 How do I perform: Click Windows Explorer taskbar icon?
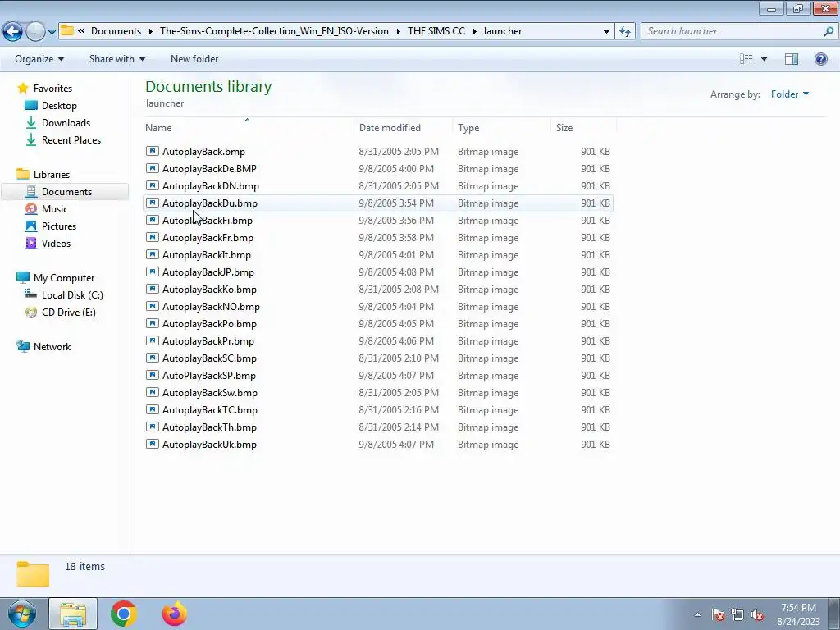[x=73, y=614]
